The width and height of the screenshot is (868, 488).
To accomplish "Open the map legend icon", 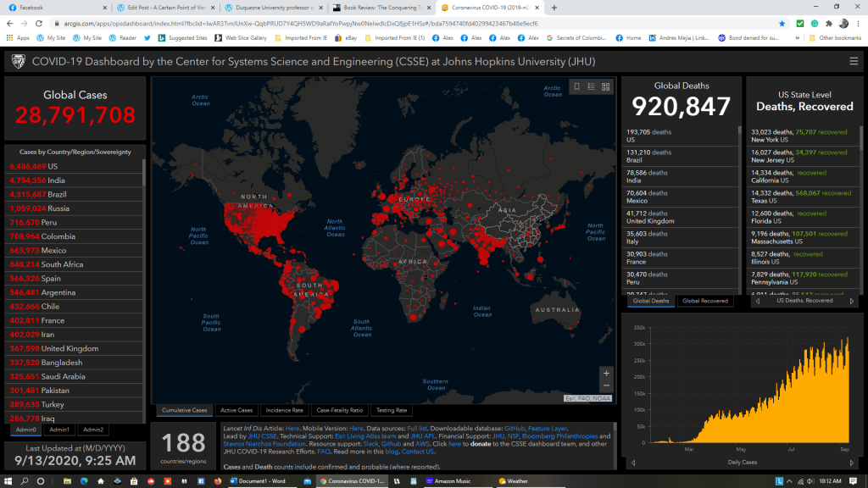I will tap(592, 86).
